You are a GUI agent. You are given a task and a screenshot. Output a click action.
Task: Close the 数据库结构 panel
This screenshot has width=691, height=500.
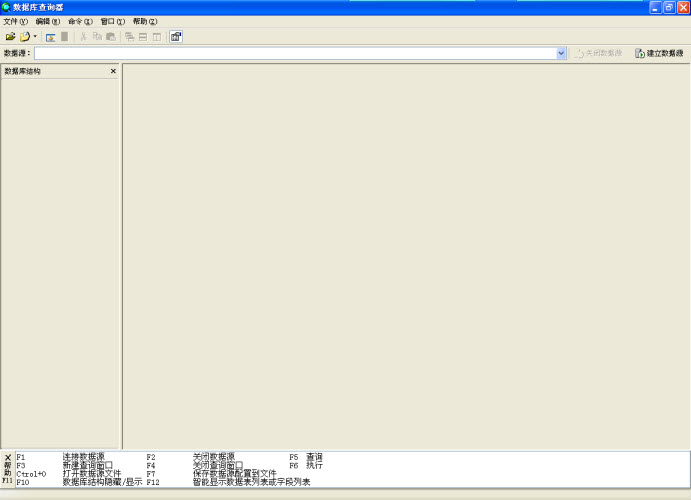[x=113, y=71]
